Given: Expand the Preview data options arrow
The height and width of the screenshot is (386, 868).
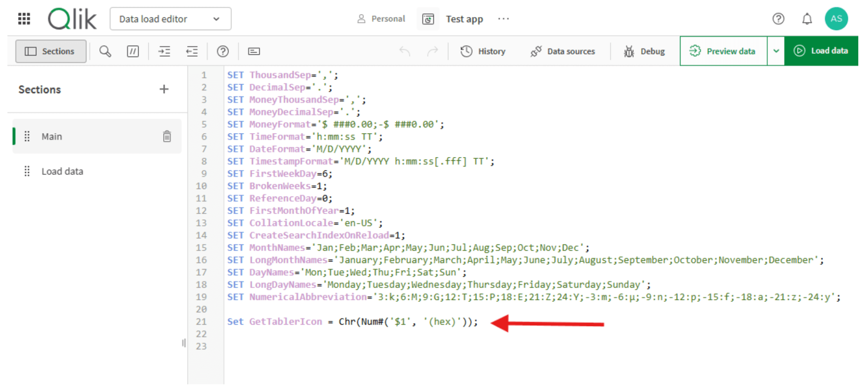Looking at the screenshot, I should (x=776, y=51).
